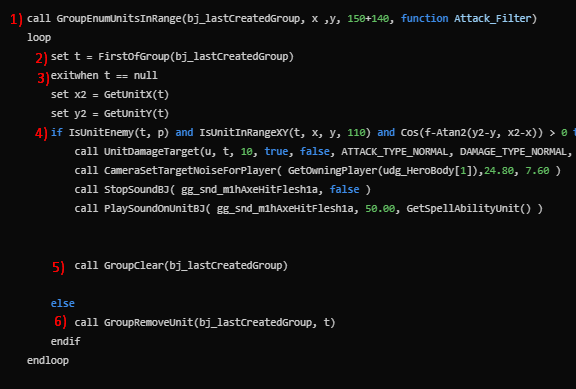Click 'set t = FirstOfGroup' line
Image resolution: width=576 pixels, height=389 pixels.
pos(172,57)
